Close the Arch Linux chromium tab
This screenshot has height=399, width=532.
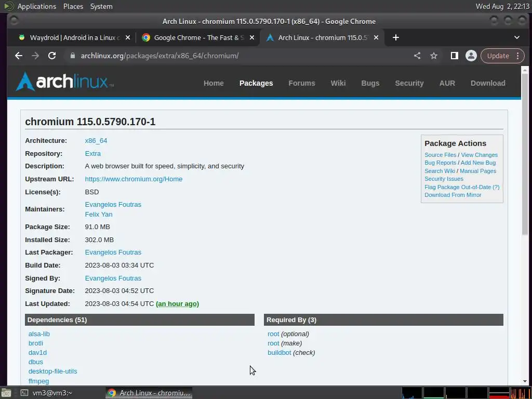(x=376, y=37)
